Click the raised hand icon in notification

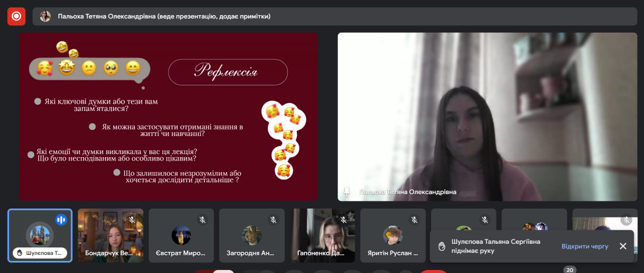click(x=442, y=246)
